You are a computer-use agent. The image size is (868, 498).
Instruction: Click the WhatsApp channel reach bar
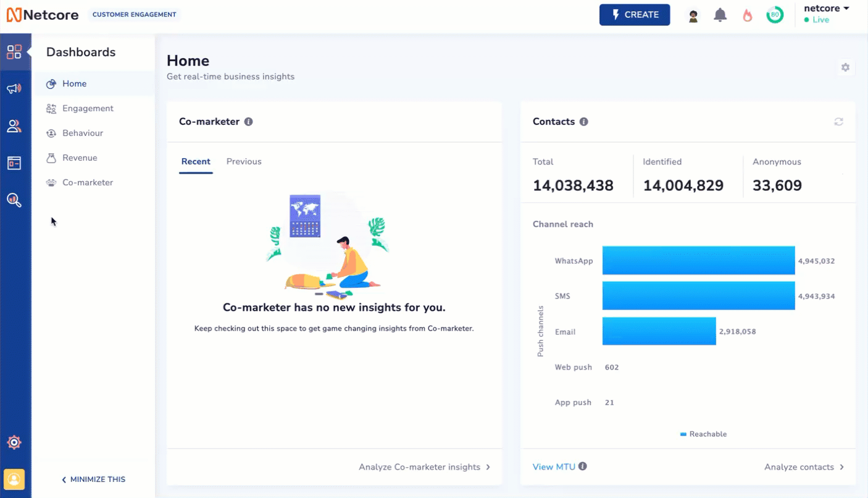[698, 260]
